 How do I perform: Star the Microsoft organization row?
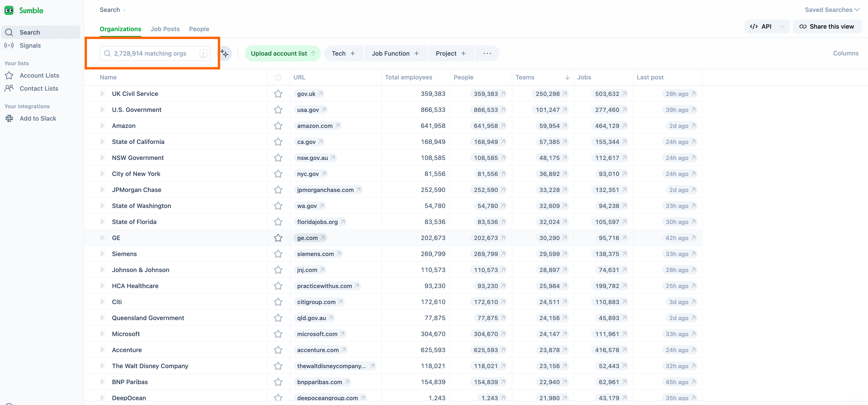coord(278,334)
